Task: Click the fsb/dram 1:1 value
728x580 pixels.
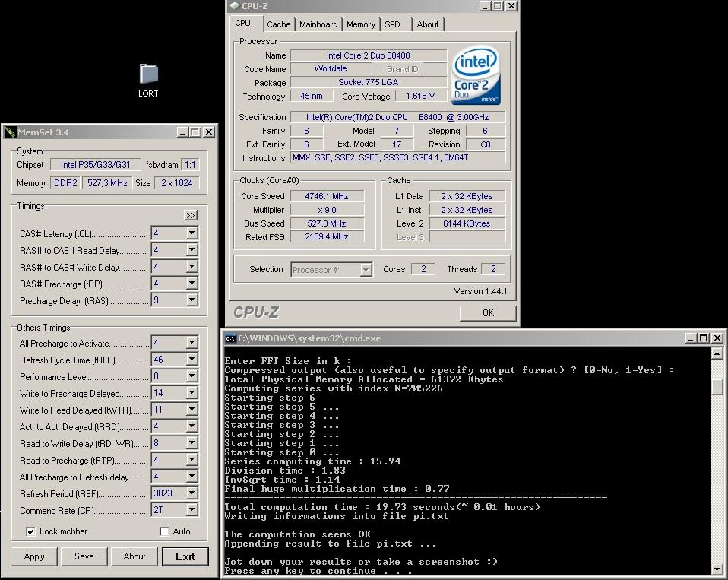Action: click(190, 164)
